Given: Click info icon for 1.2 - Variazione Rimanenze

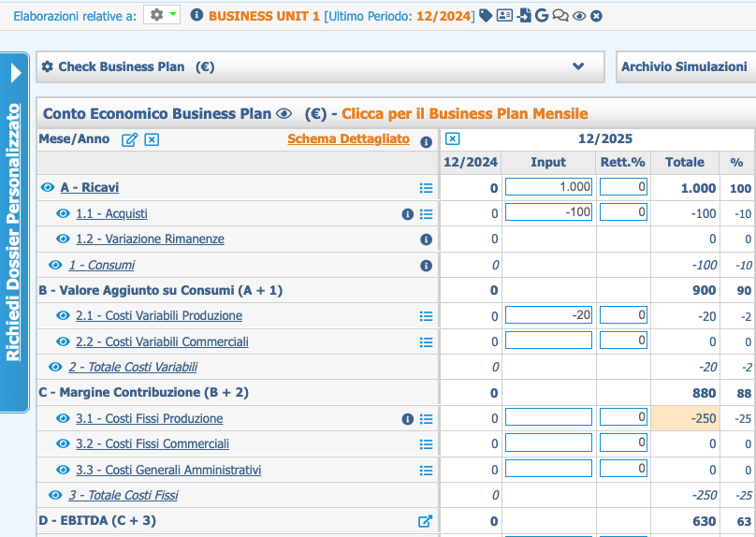Looking at the screenshot, I should click(x=426, y=239).
